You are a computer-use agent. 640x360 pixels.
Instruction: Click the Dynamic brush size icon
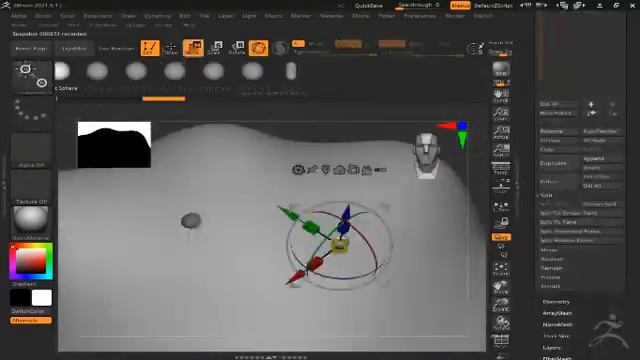point(475,49)
